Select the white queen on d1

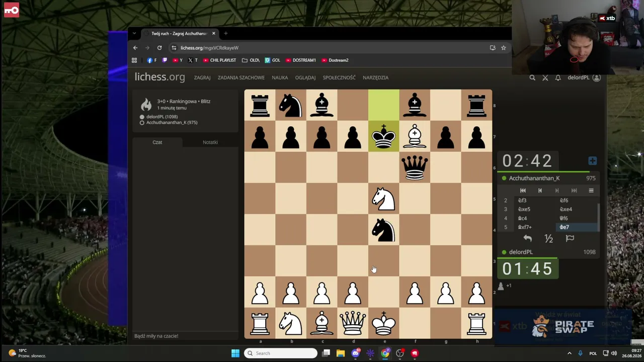point(353,323)
